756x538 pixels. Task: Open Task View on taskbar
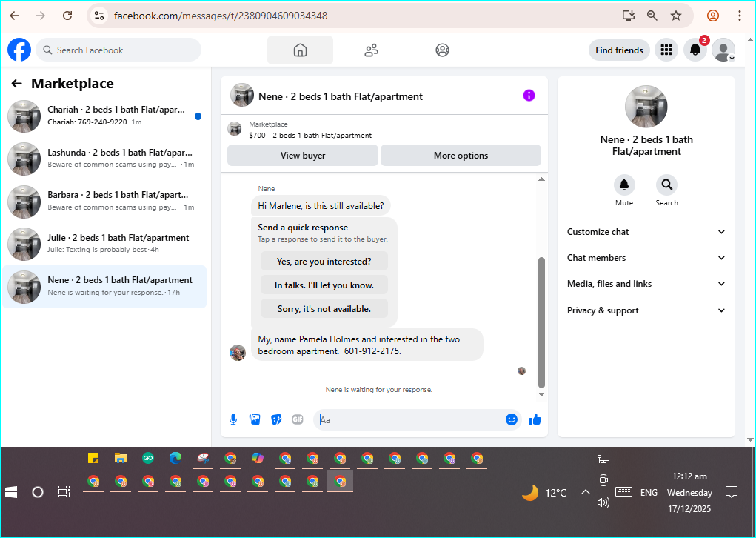[64, 492]
